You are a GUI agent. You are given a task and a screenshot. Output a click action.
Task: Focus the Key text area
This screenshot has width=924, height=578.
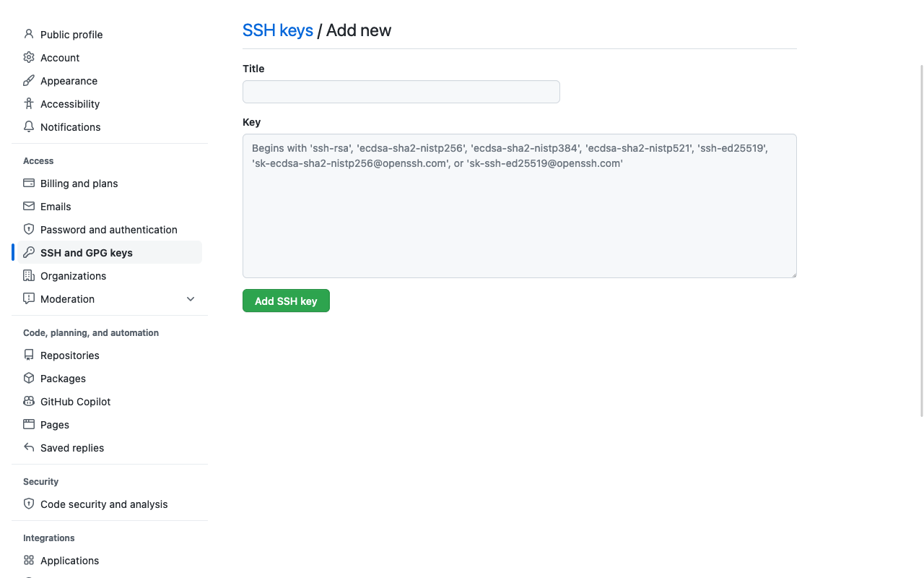tap(520, 206)
